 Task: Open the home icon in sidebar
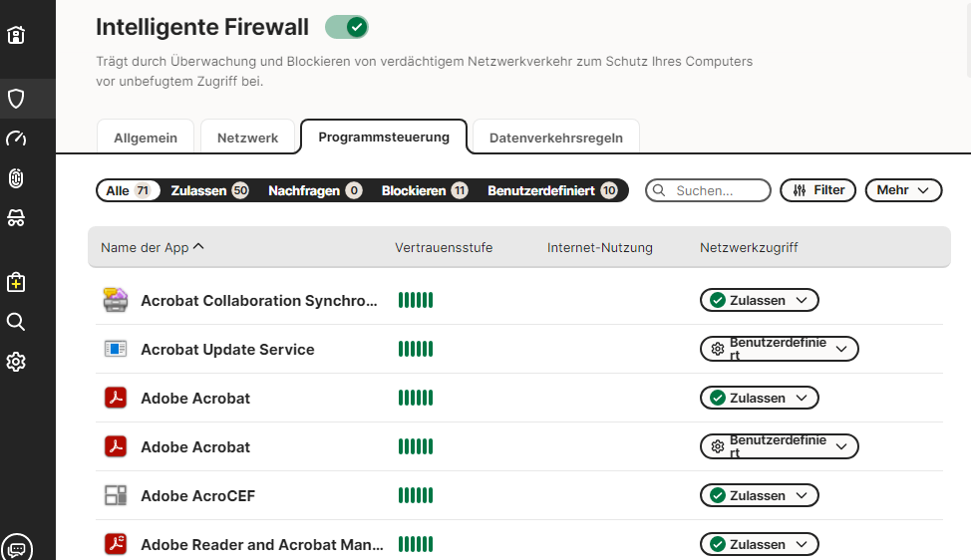[x=16, y=35]
